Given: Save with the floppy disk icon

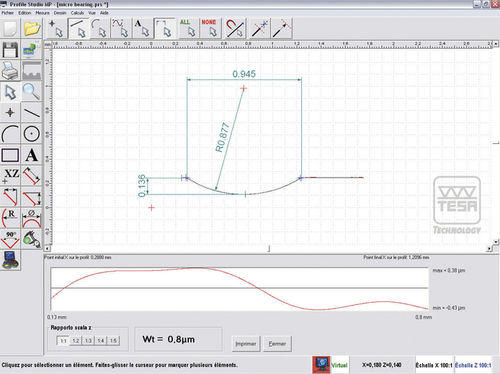Looking at the screenshot, I should pos(10,50).
